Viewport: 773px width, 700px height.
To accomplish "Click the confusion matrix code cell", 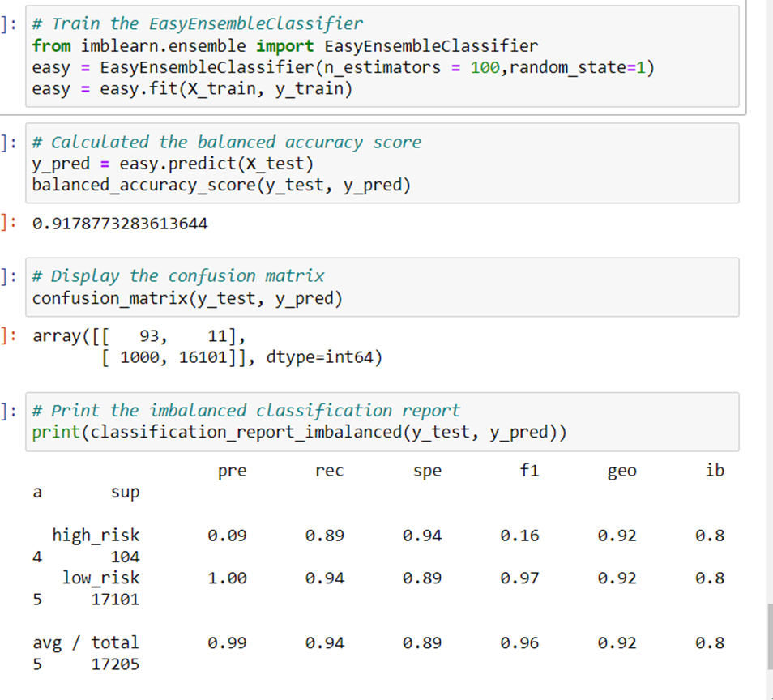I will tap(382, 288).
